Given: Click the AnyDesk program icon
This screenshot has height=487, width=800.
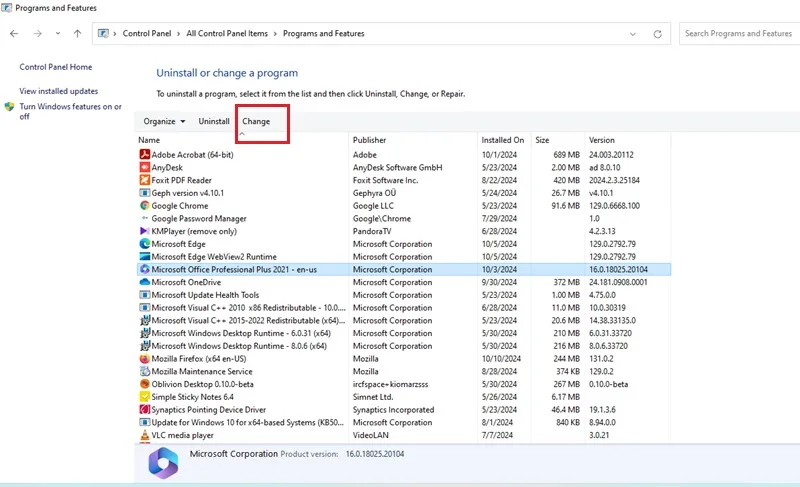Looking at the screenshot, I should click(144, 167).
